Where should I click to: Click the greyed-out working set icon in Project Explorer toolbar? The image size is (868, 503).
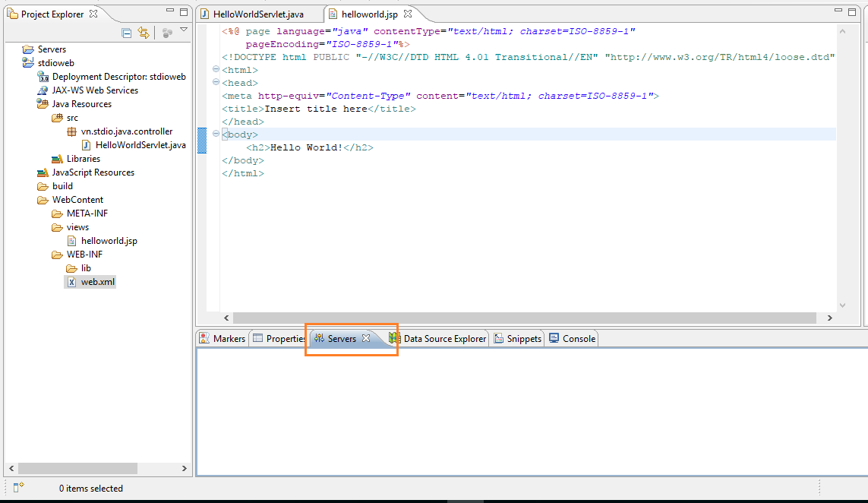166,33
